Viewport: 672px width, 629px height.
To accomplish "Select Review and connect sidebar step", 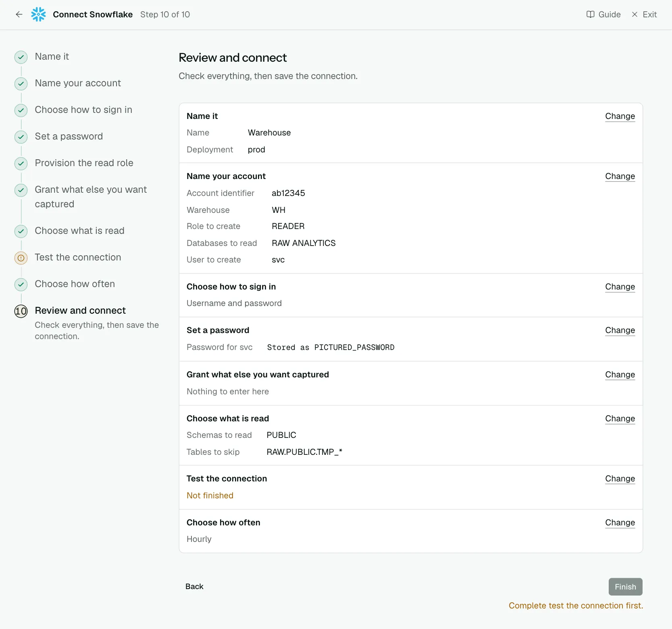I will click(x=80, y=310).
